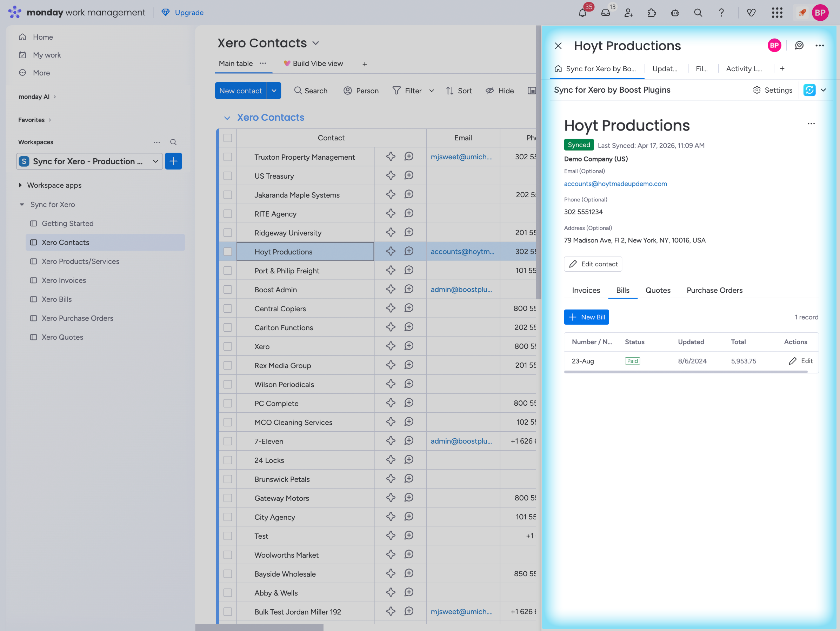Tick the Boost Admin row checkbox
Image resolution: width=840 pixels, height=631 pixels.
coord(227,290)
